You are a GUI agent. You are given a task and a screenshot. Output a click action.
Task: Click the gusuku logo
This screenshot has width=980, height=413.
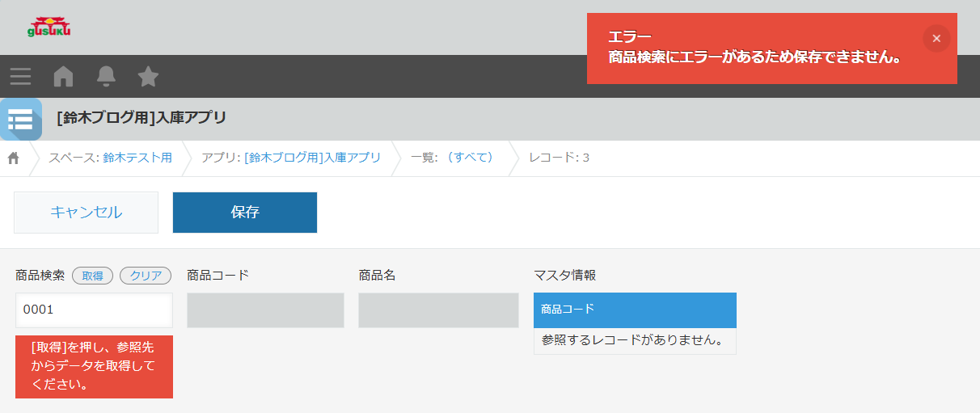pyautogui.click(x=49, y=27)
